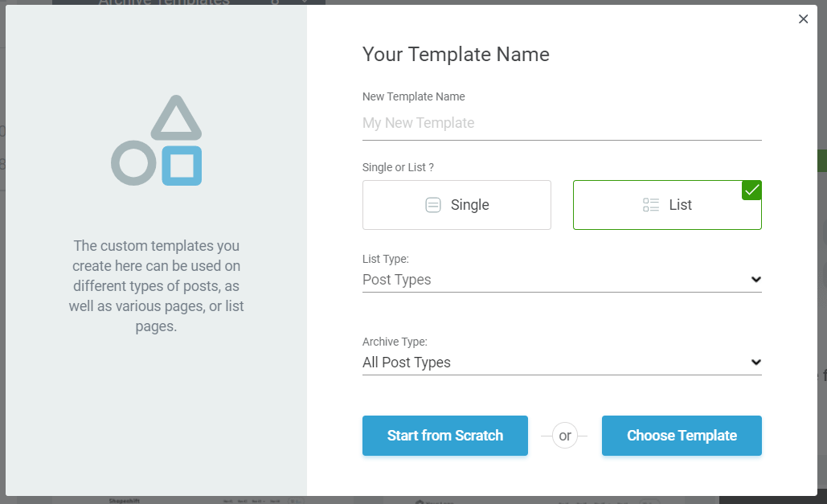Expand List Type dropdown arrow

point(755,280)
